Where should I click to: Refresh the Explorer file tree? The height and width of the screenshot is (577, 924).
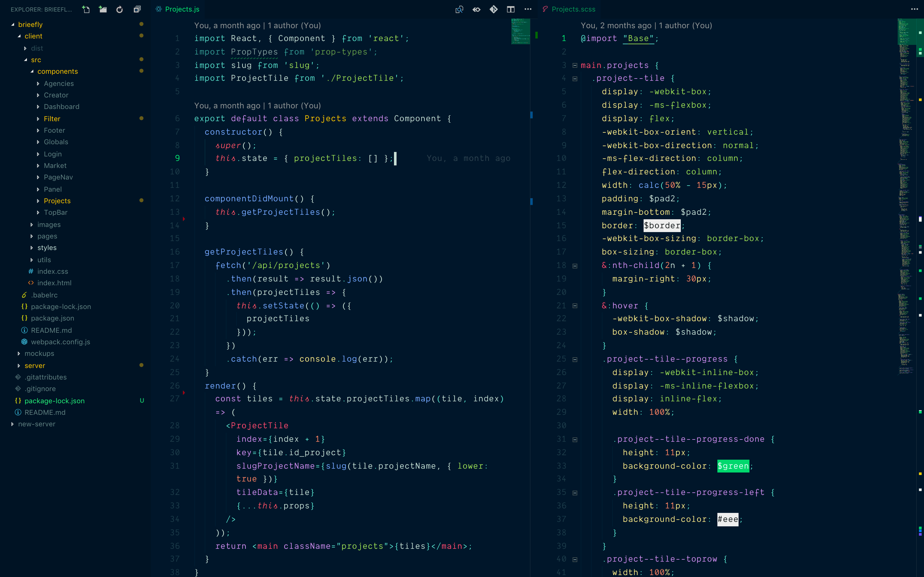coord(119,9)
